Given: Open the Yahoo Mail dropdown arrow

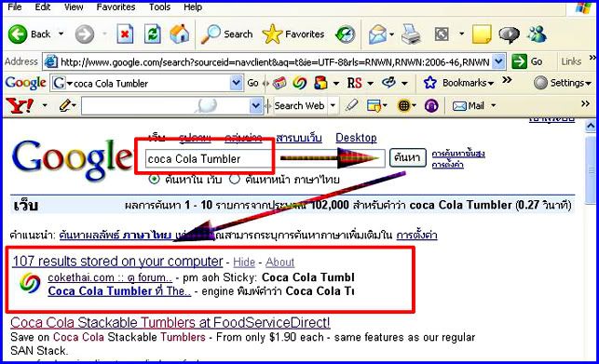Looking at the screenshot, I should tap(493, 105).
